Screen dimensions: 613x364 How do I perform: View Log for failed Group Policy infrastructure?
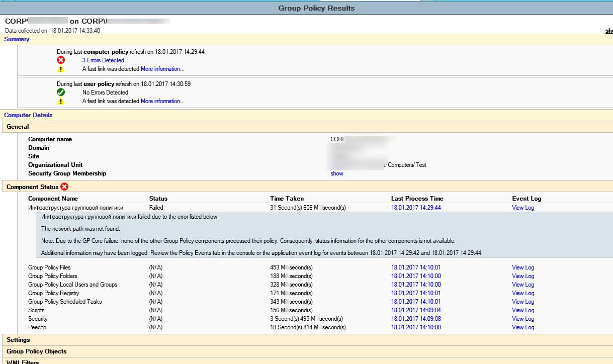(522, 208)
